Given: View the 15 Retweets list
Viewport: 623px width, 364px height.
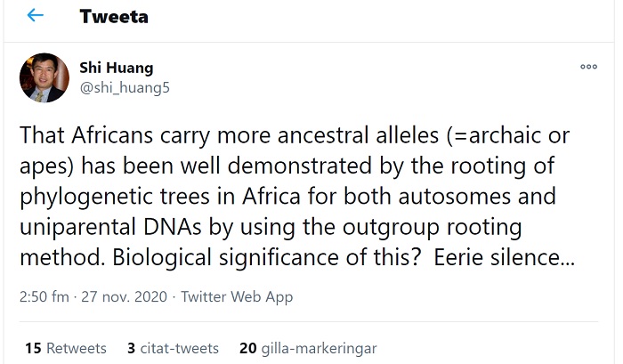Looking at the screenshot, I should tap(66, 348).
